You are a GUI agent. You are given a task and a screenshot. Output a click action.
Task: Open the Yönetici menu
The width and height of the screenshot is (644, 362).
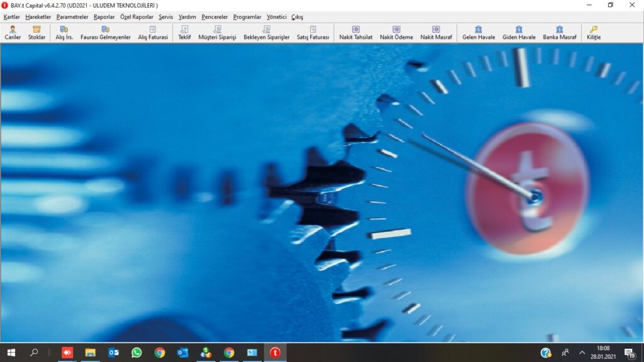[x=276, y=17]
